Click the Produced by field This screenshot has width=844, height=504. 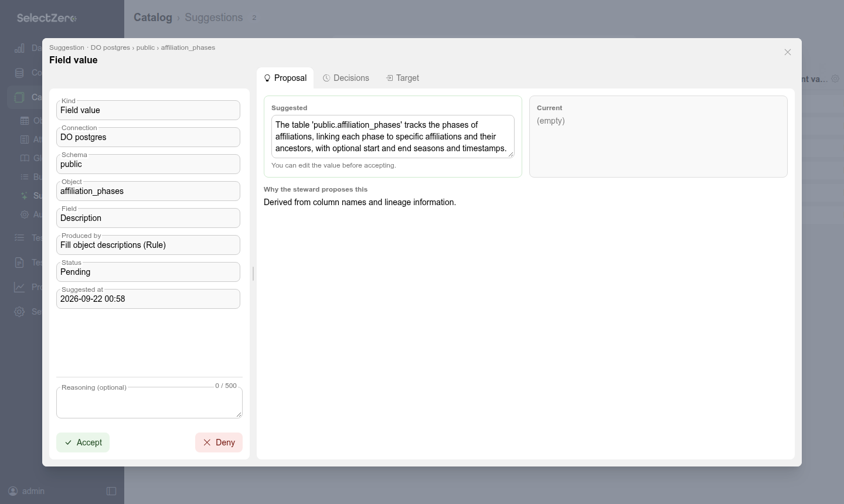[x=148, y=245]
